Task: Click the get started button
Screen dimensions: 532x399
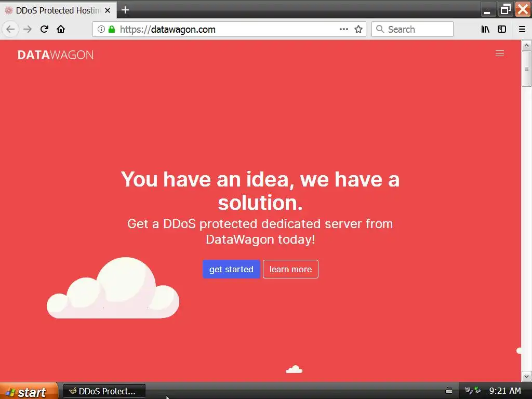Action: [x=231, y=269]
